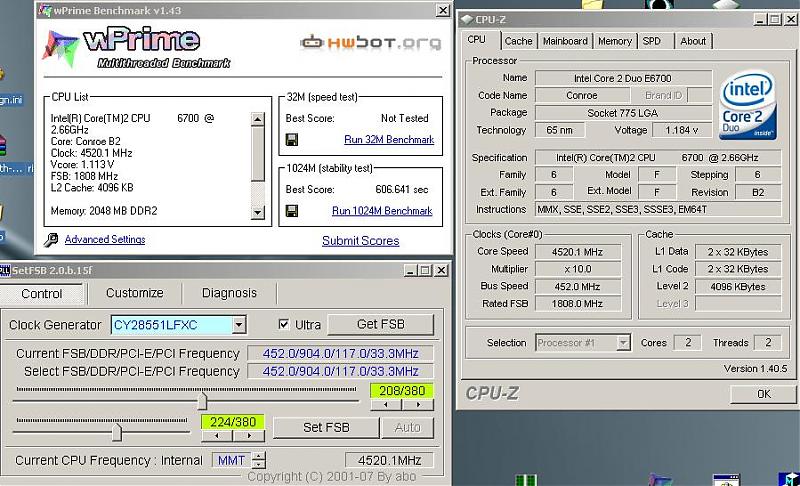Screen dimensions: 800x486
Task: Click CPU List scrollbar up arrow
Action: pyautogui.click(x=258, y=119)
